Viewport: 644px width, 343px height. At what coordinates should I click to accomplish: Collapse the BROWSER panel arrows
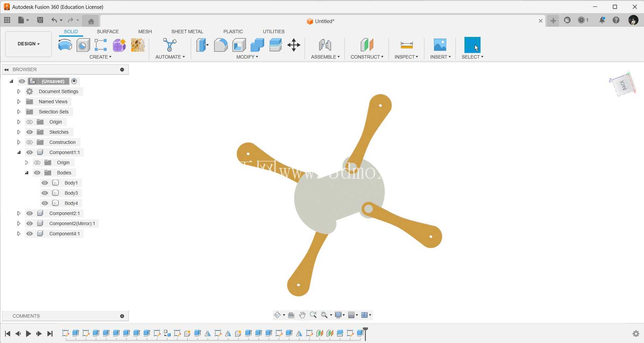[6, 69]
